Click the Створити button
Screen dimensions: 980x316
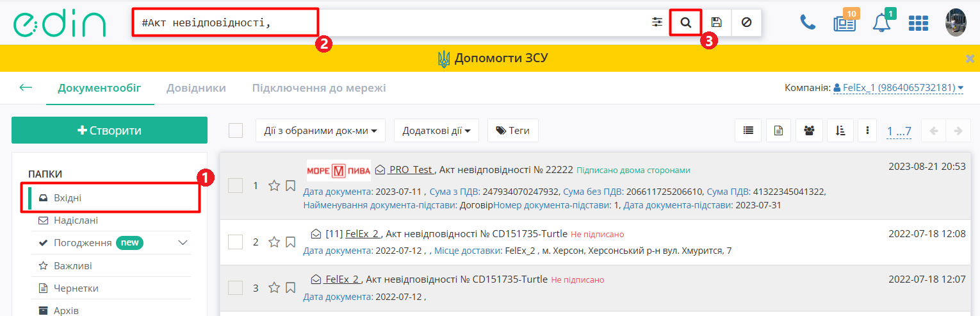click(x=110, y=130)
